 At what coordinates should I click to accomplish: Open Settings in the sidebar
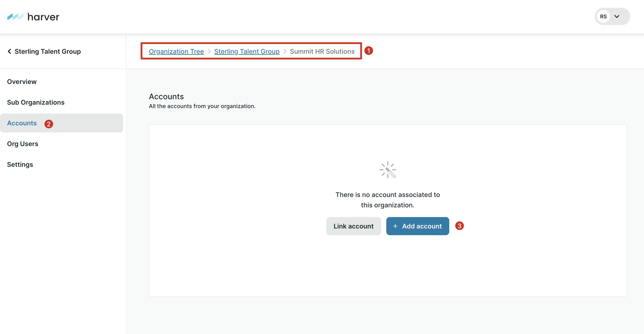tap(20, 165)
